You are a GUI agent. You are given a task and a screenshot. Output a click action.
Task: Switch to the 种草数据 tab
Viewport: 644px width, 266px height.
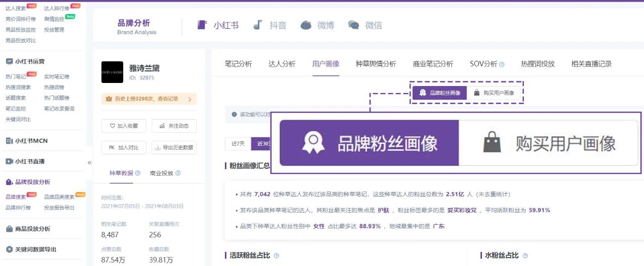tap(121, 173)
